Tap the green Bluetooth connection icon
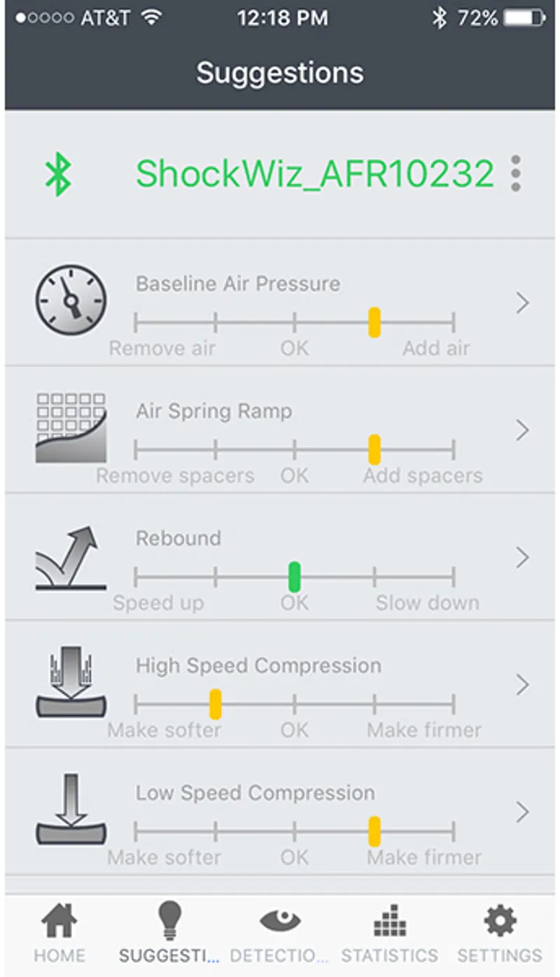The width and height of the screenshot is (560, 977). coord(59,174)
